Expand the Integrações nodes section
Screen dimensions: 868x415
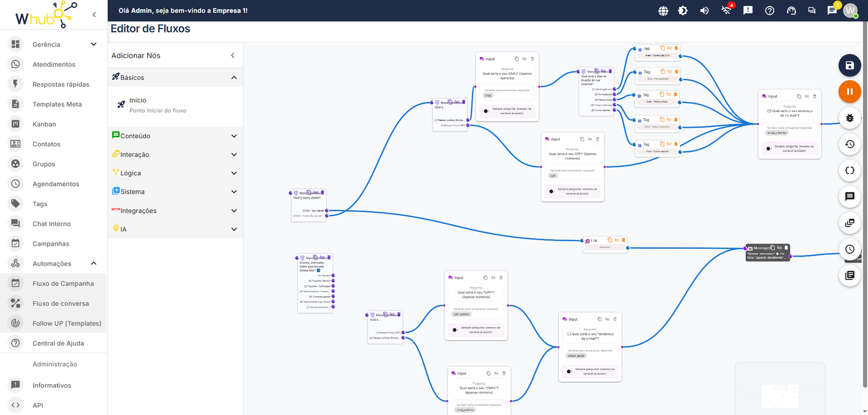pyautogui.click(x=175, y=210)
